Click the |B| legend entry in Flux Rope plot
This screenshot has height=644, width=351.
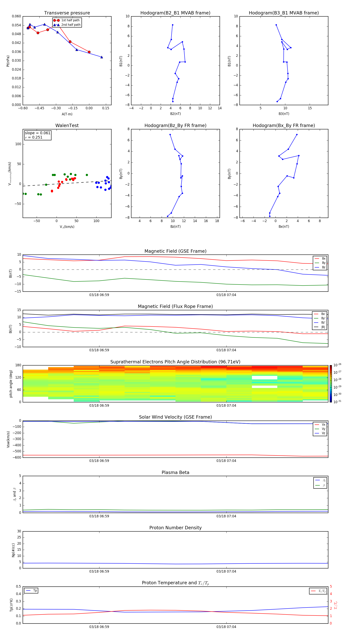pyautogui.click(x=320, y=327)
